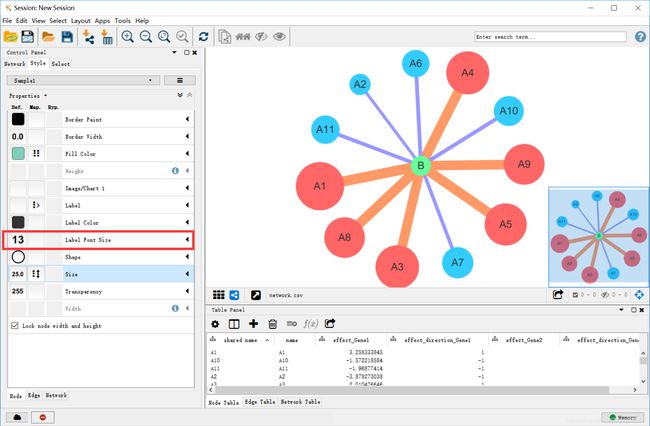Image resolution: width=650 pixels, height=426 pixels.
Task: Click the cloud icon in status bar
Action: tap(17, 417)
